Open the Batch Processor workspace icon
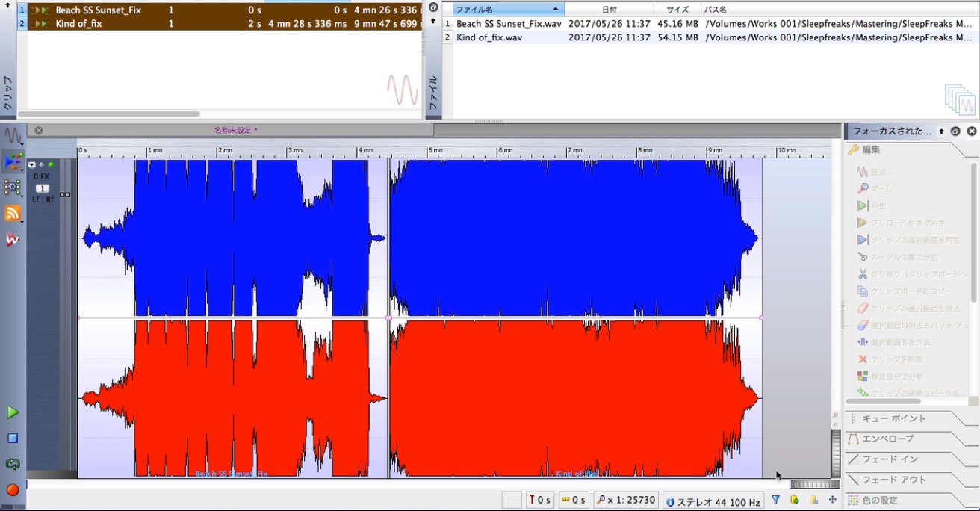Screen dimensions: 980x511 pyautogui.click(x=13, y=188)
